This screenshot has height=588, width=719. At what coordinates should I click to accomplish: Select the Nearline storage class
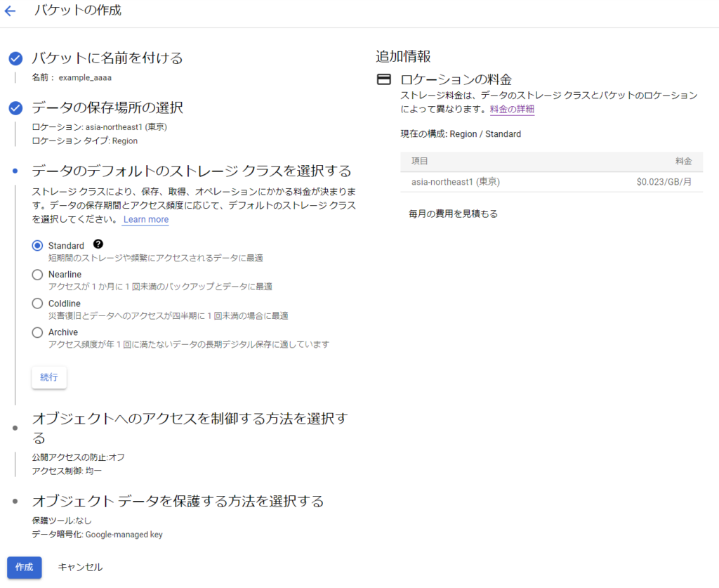[x=38, y=275]
